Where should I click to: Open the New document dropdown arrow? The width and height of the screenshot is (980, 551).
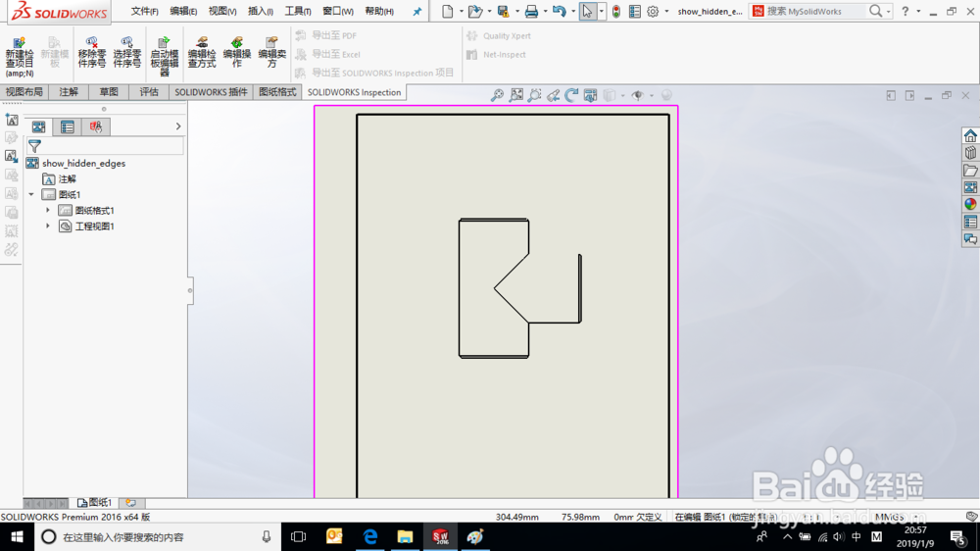click(462, 11)
